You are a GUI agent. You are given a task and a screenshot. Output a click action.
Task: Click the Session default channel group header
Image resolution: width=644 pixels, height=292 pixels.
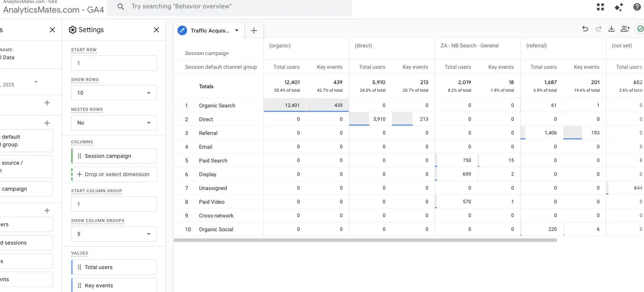221,67
